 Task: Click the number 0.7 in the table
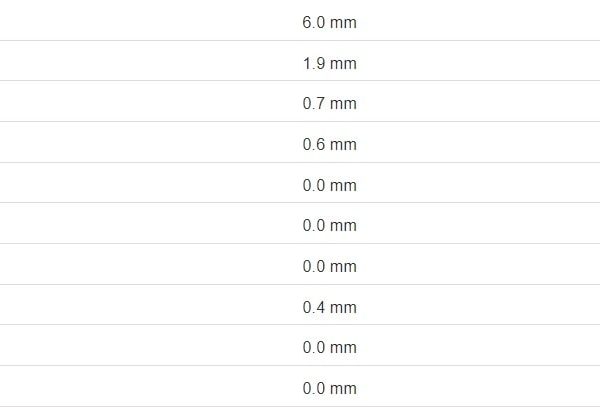[313, 104]
